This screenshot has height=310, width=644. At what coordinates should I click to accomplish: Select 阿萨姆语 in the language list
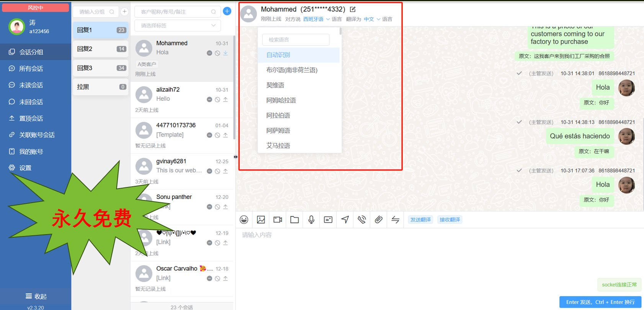(x=299, y=131)
